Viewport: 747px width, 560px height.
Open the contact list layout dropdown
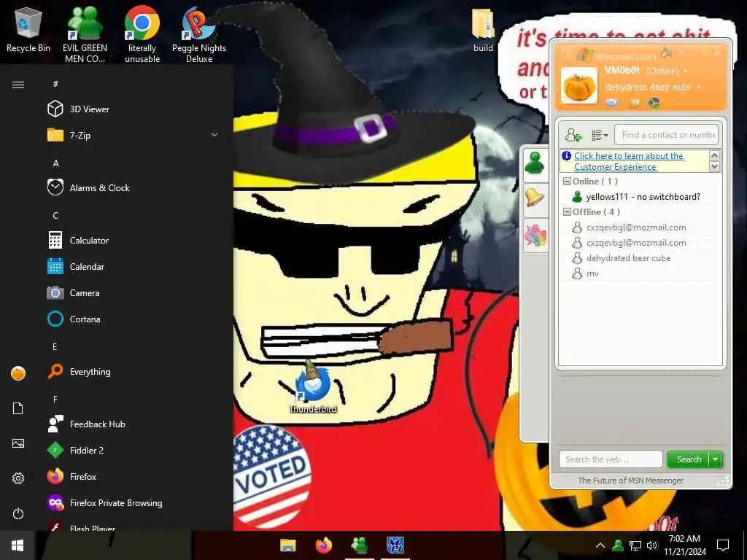(600, 135)
